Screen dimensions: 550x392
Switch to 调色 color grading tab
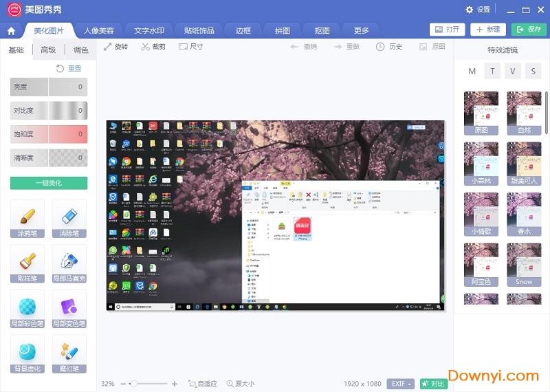coord(80,50)
